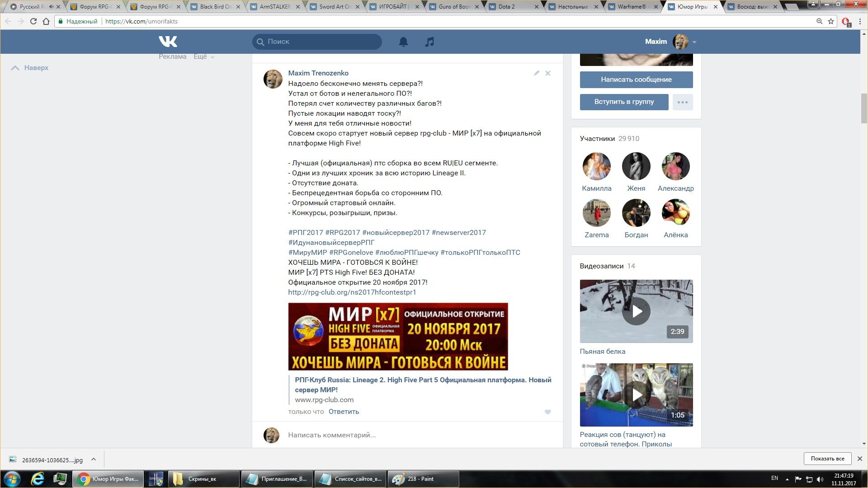Click Вступить в группу button
The height and width of the screenshot is (488, 868).
[624, 102]
